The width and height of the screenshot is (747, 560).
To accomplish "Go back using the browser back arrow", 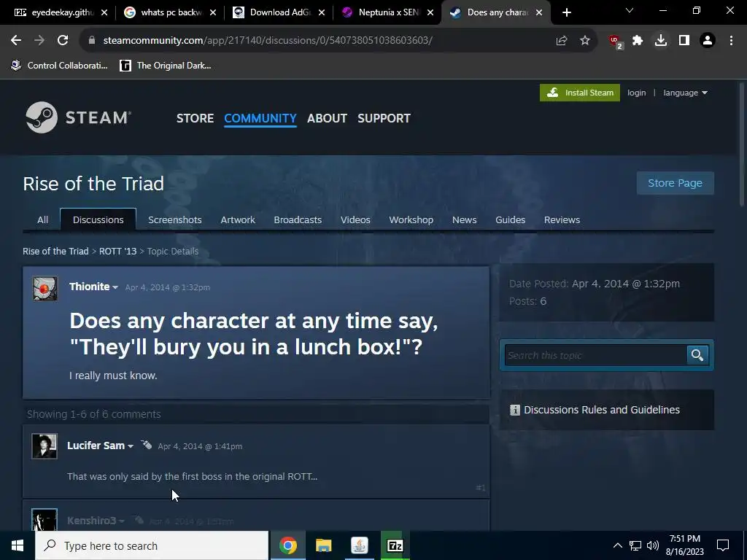I will coord(16,41).
